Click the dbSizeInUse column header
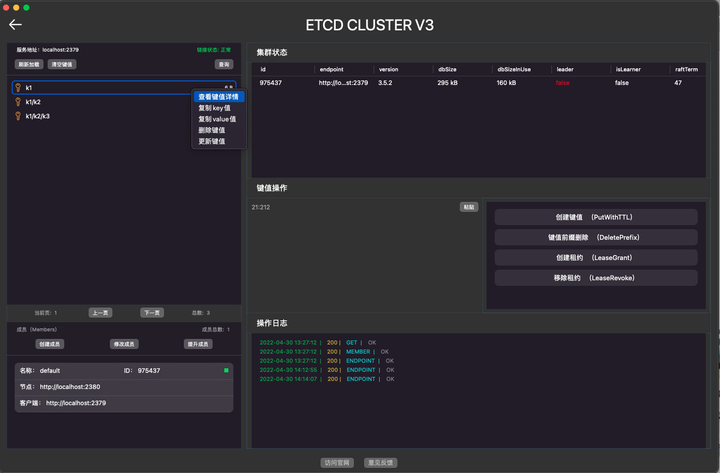Viewport: 720px width, 473px height. (514, 69)
